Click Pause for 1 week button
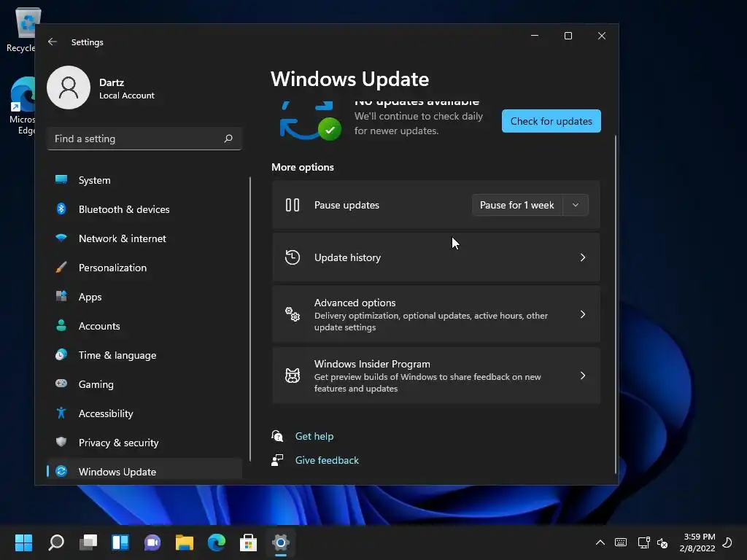This screenshot has width=747, height=560. (517, 205)
